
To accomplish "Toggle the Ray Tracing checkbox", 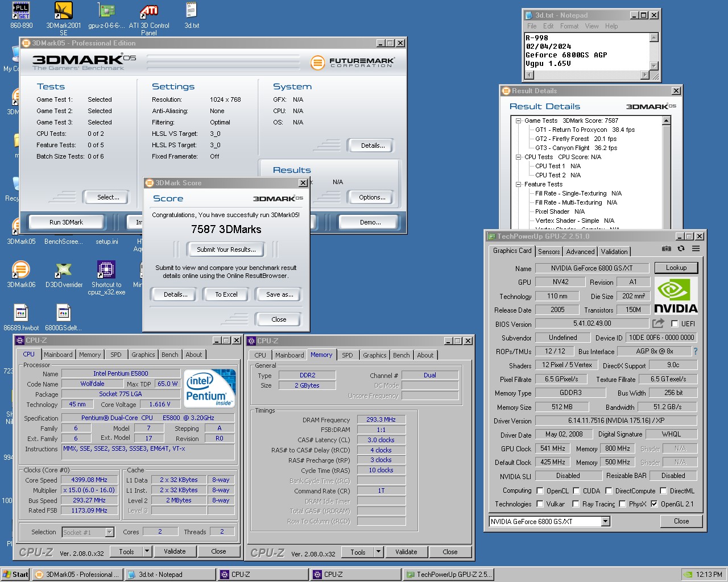I will point(576,504).
